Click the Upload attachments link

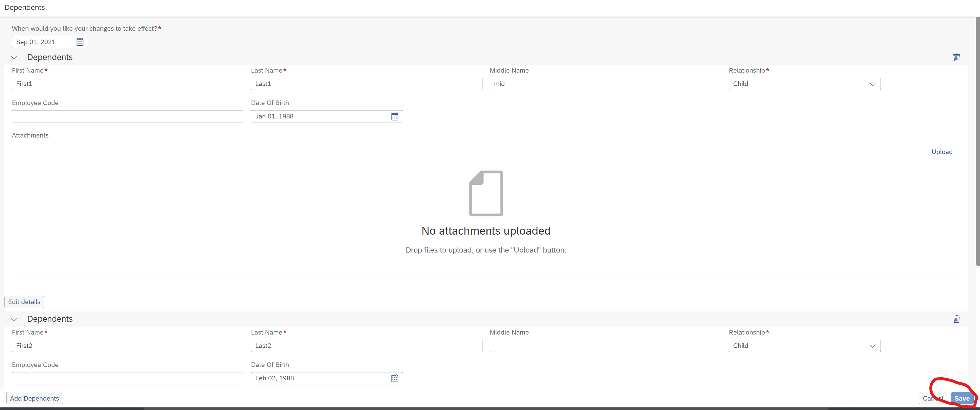942,151
